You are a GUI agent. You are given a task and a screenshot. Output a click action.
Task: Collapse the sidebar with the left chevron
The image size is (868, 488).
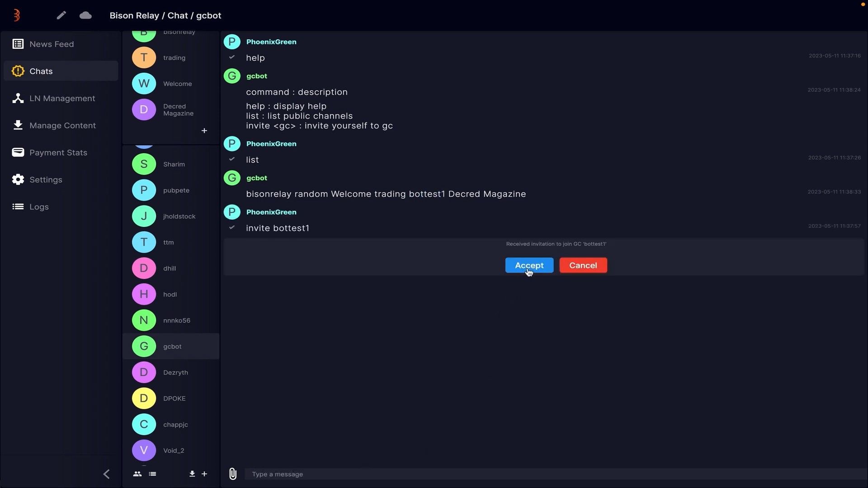(x=107, y=474)
